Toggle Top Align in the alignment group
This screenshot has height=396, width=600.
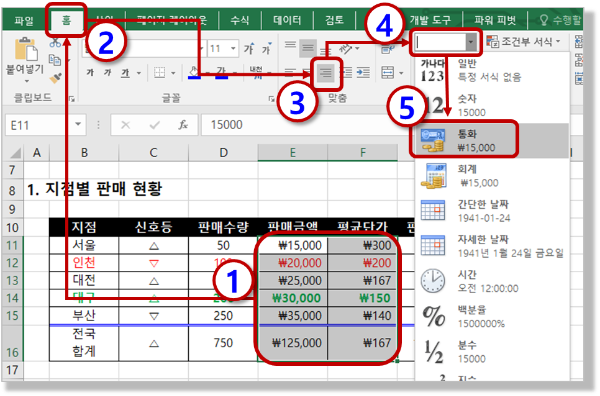click(290, 46)
